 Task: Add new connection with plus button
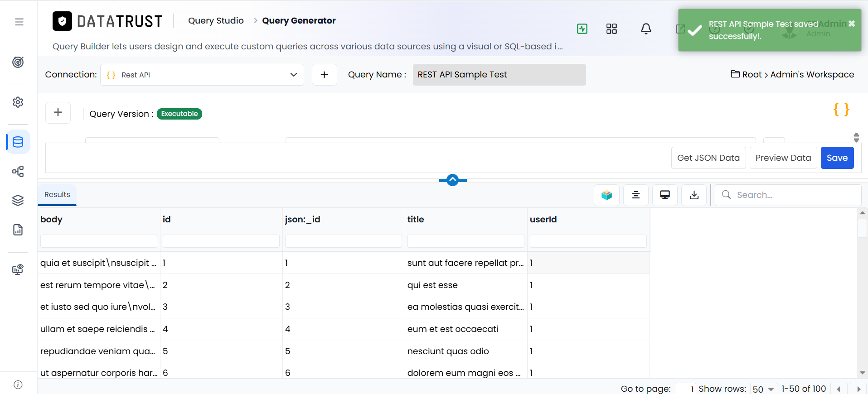click(325, 75)
